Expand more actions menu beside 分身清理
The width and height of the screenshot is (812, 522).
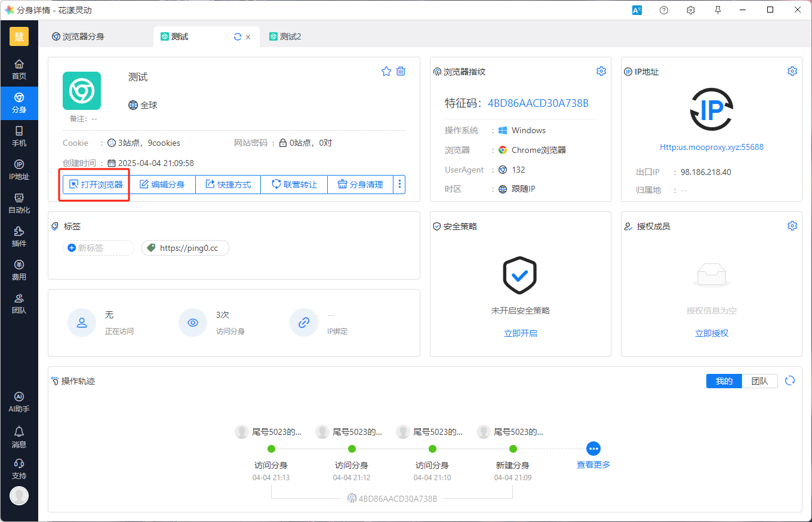click(x=399, y=185)
